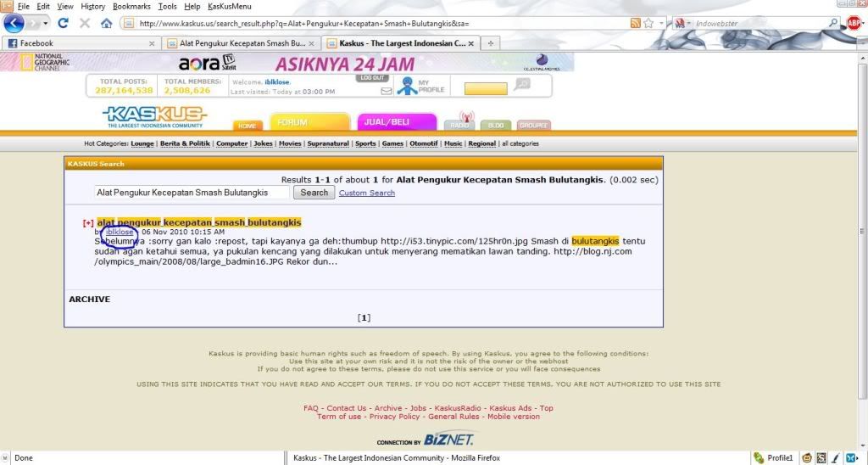Click the aora TV Satelit banner
Viewport: 868px width, 465px height.
(207, 63)
